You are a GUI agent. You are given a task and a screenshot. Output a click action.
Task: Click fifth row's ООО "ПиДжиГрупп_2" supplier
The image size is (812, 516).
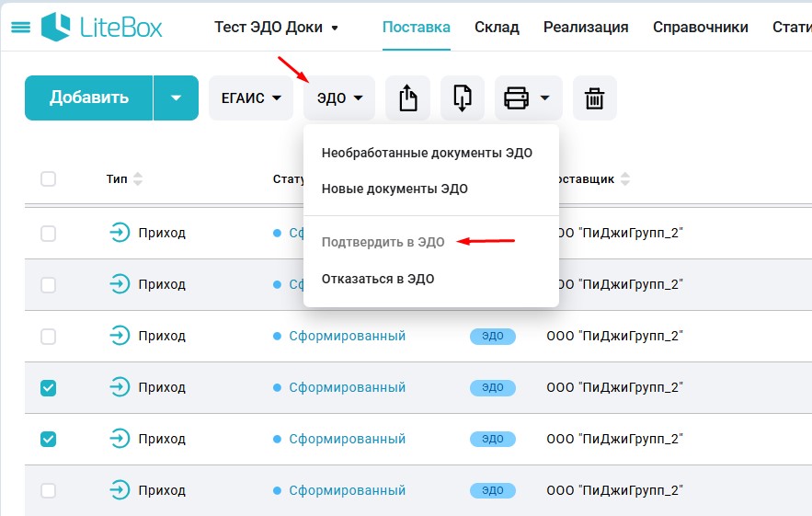614,439
